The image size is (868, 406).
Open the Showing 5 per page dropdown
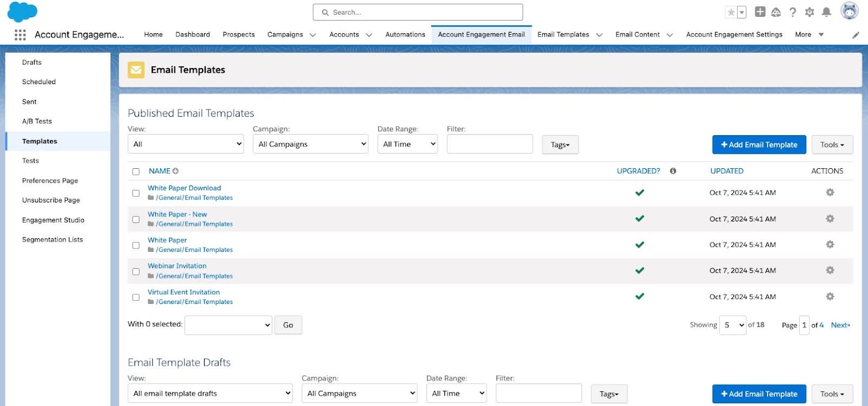pos(732,325)
